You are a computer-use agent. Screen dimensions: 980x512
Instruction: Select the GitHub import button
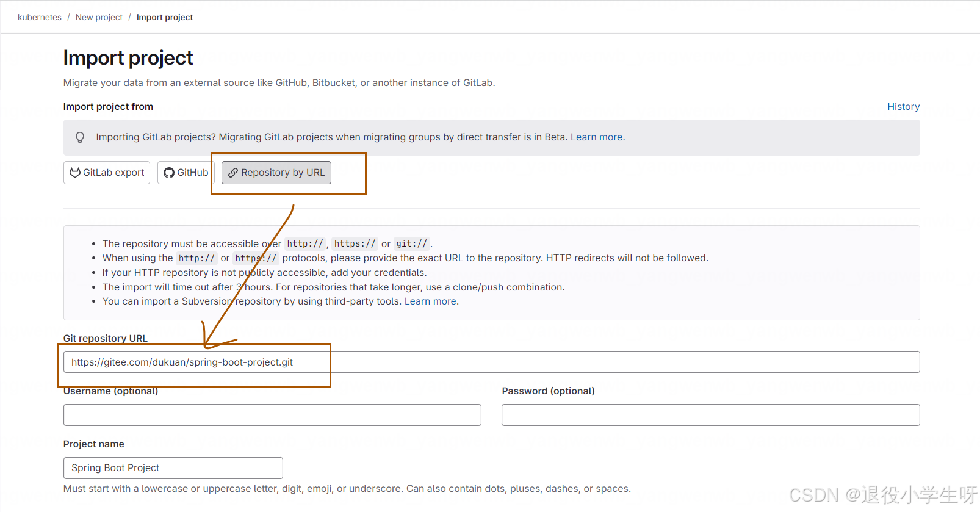[186, 173]
